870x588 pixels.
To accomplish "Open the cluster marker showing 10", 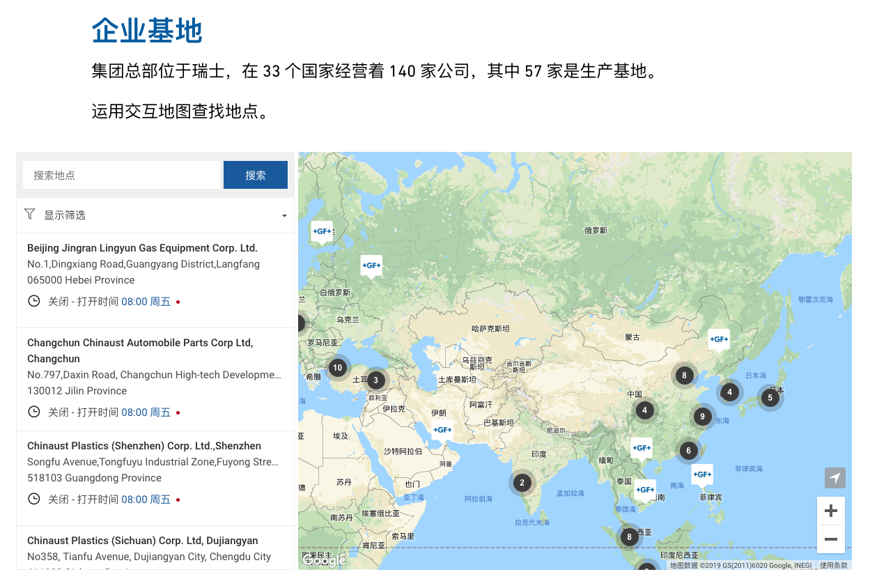I will tap(338, 368).
